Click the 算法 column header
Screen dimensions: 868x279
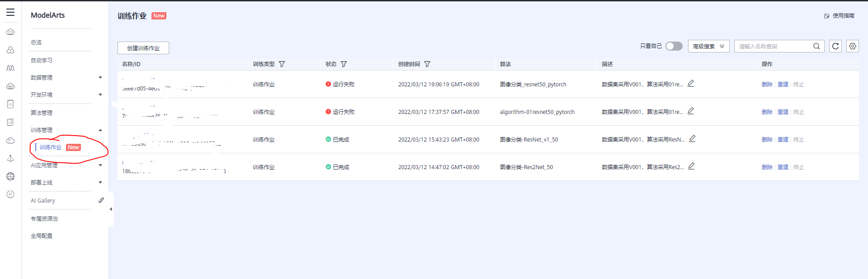[x=505, y=64]
